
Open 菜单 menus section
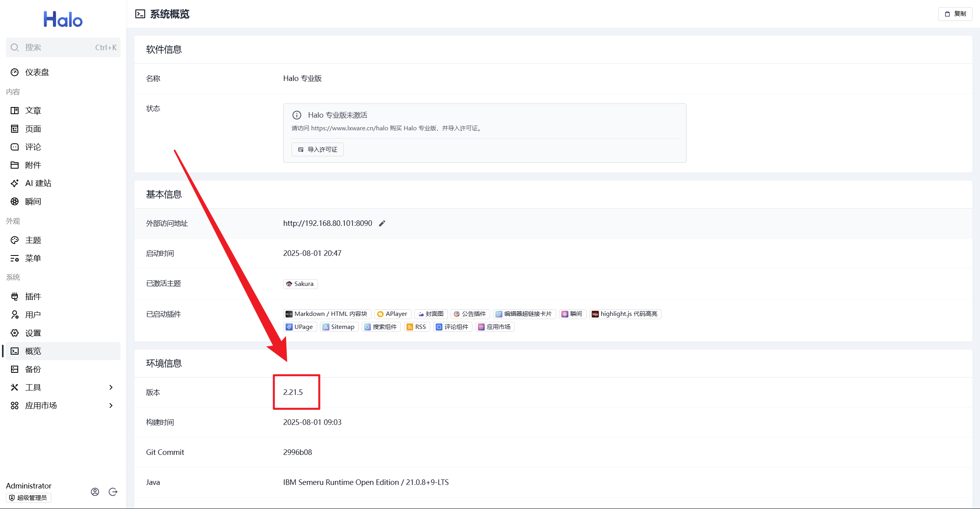click(63, 258)
